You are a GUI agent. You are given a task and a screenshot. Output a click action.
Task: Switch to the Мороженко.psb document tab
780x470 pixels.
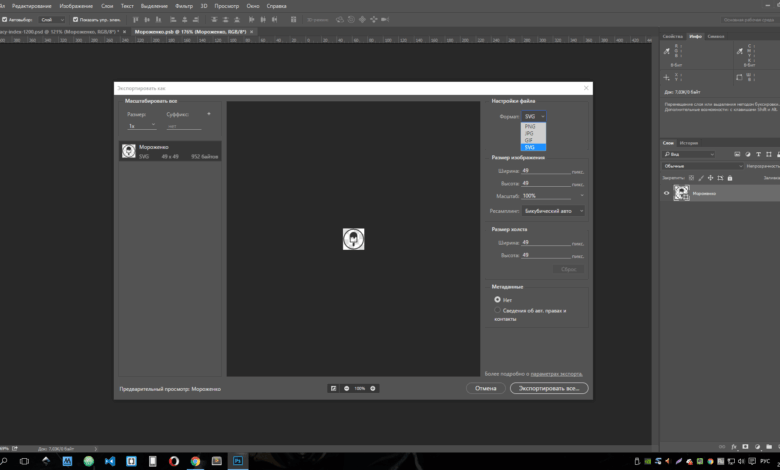tap(191, 32)
